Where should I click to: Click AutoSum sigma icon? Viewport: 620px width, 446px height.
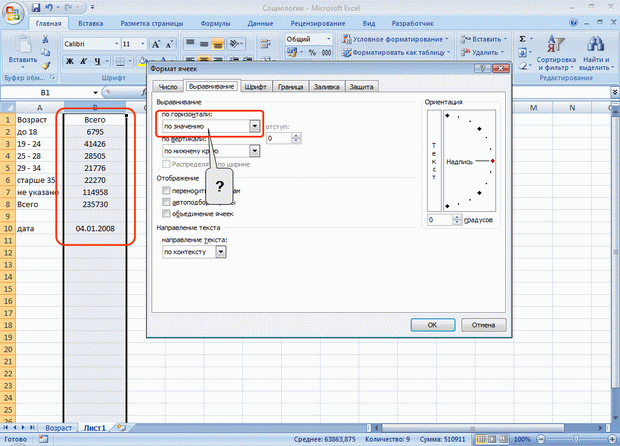[x=522, y=39]
